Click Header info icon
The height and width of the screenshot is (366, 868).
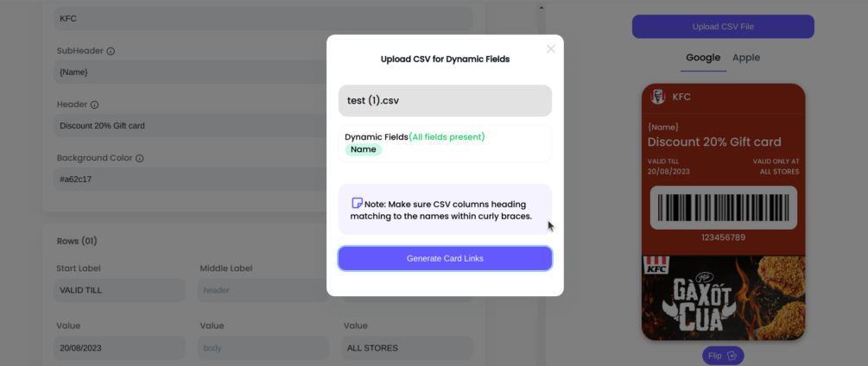(94, 104)
